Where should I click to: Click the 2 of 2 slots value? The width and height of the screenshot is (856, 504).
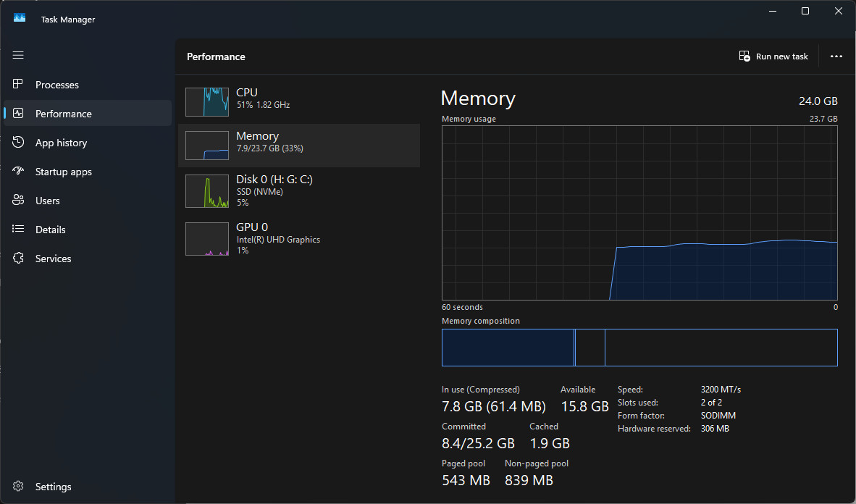coord(711,403)
